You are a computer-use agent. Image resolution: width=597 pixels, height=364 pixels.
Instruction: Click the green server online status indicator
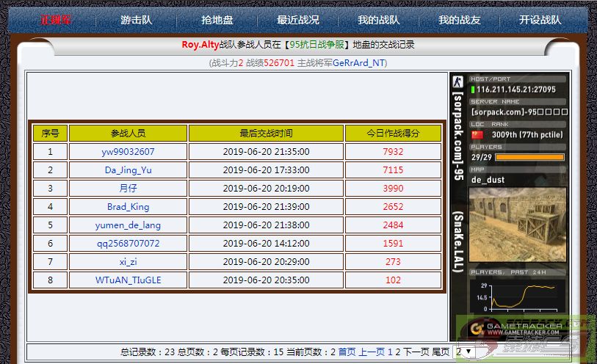474,90
